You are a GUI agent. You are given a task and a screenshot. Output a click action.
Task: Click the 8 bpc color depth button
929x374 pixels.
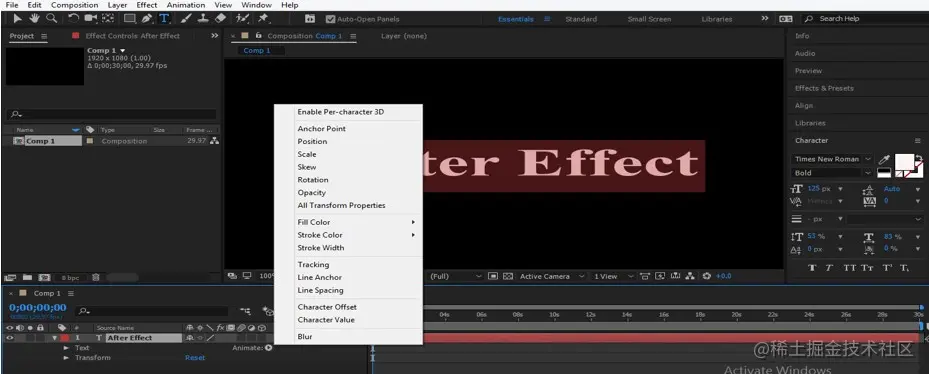tap(70, 277)
